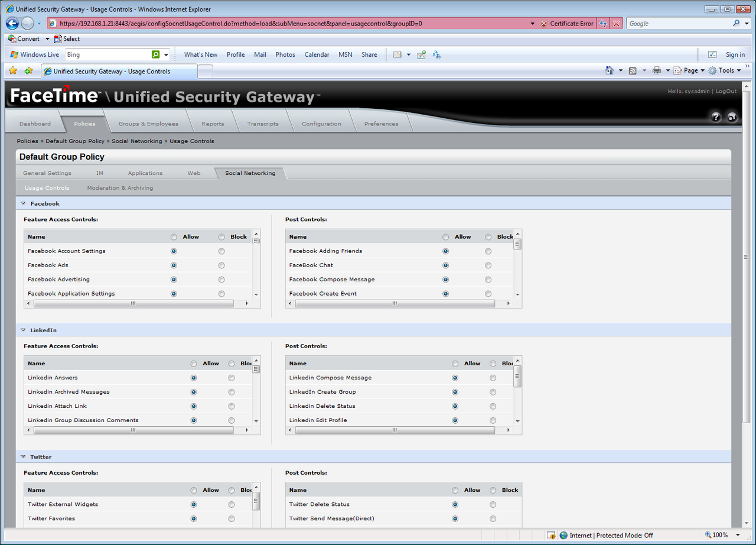Allow Facebook Account Settings
Image resolution: width=756 pixels, height=545 pixels.
click(174, 251)
